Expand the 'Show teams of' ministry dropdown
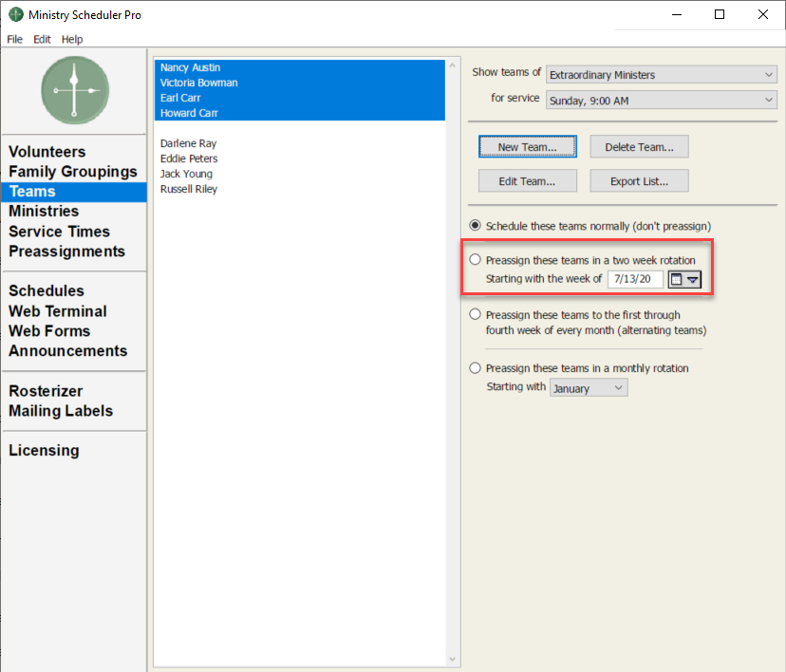 tap(662, 74)
